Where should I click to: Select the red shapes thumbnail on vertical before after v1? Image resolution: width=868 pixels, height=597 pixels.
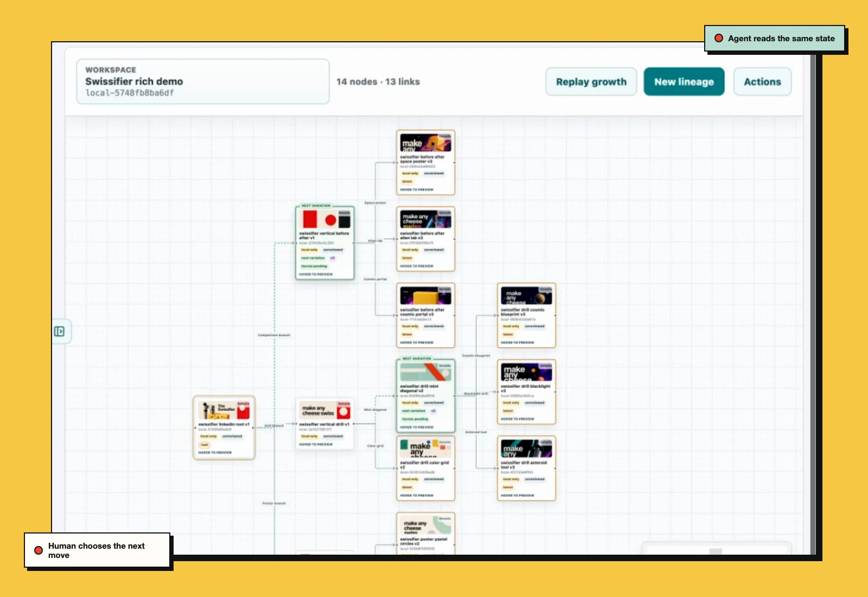325,219
